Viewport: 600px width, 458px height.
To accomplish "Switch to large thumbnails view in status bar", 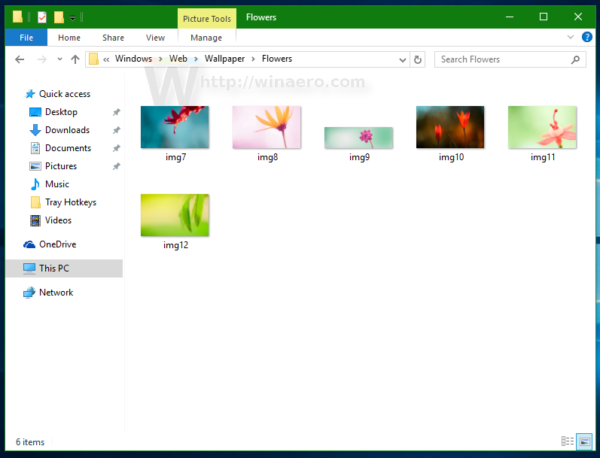I will point(584,441).
